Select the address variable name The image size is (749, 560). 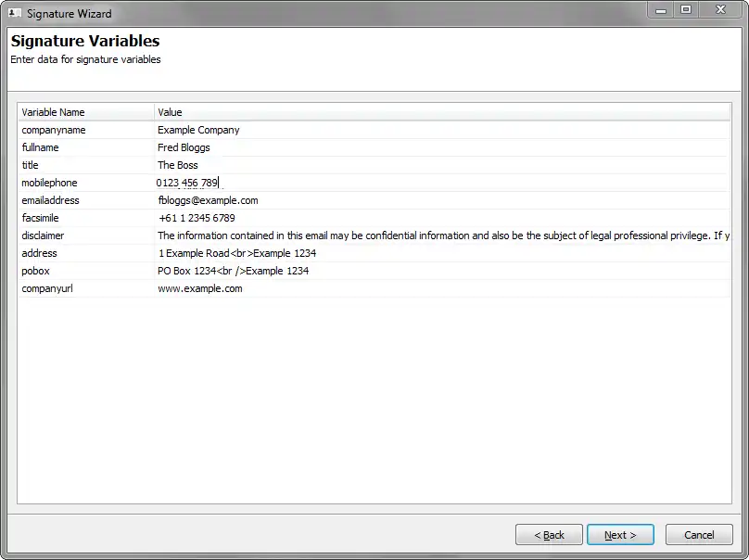pos(39,254)
